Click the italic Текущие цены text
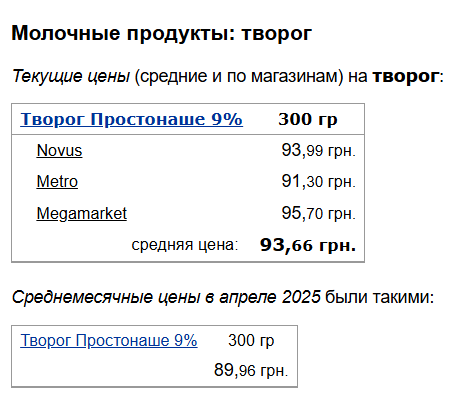Image resolution: width=462 pixels, height=393 pixels. (x=71, y=76)
